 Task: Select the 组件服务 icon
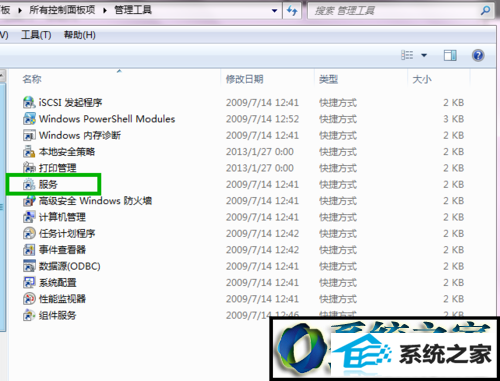29,315
